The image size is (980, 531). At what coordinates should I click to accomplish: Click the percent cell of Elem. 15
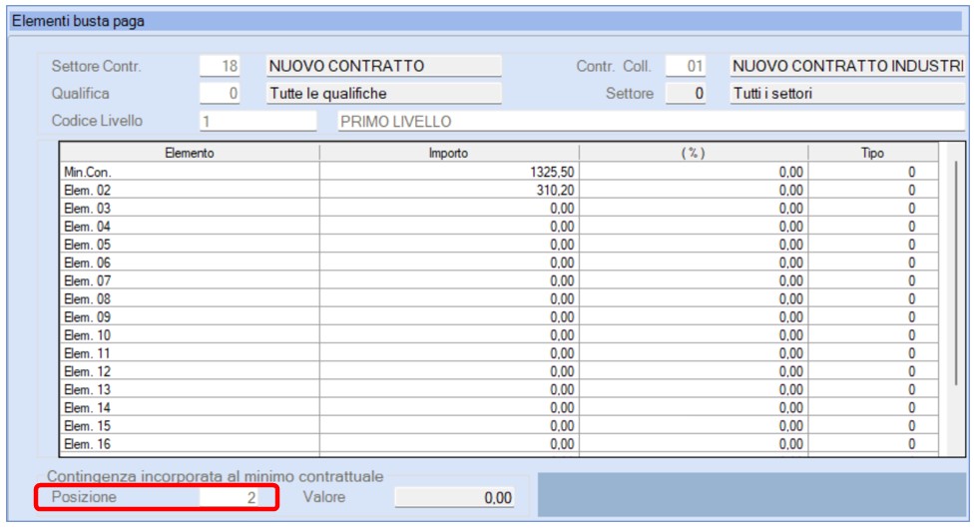(694, 425)
